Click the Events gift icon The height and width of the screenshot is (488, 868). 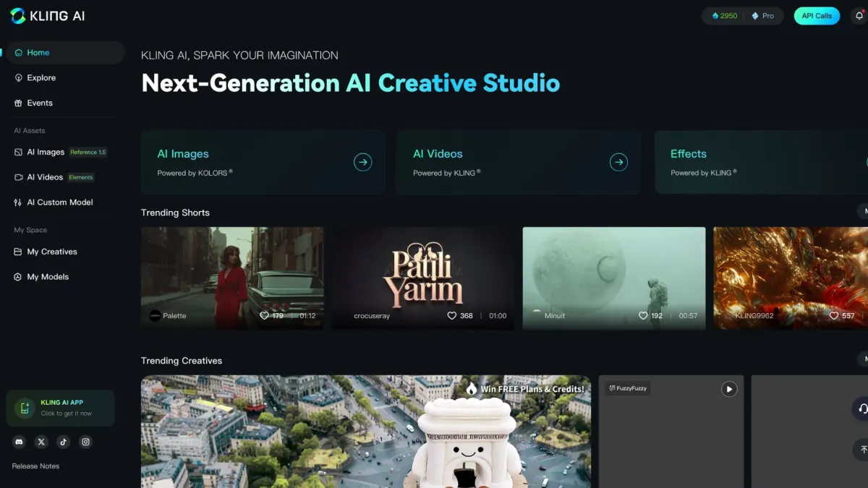pos(18,103)
